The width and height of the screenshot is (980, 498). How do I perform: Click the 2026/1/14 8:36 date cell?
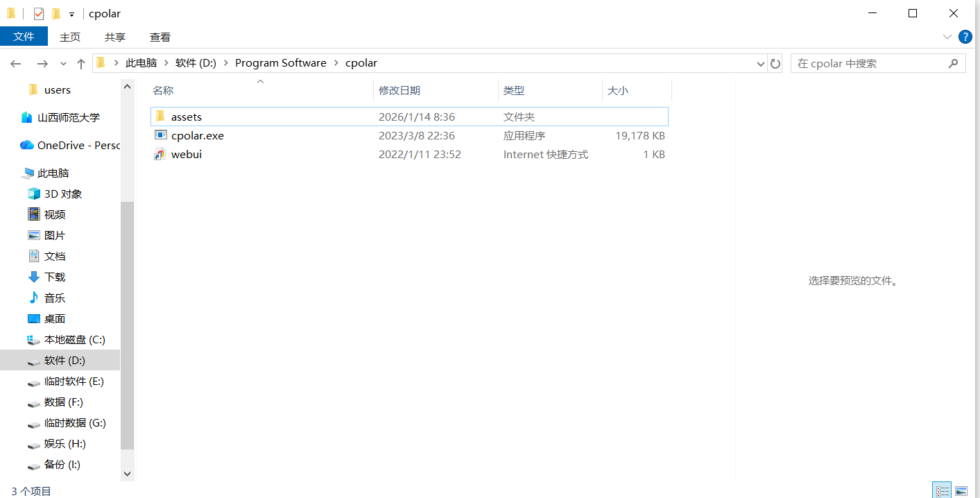coord(417,117)
